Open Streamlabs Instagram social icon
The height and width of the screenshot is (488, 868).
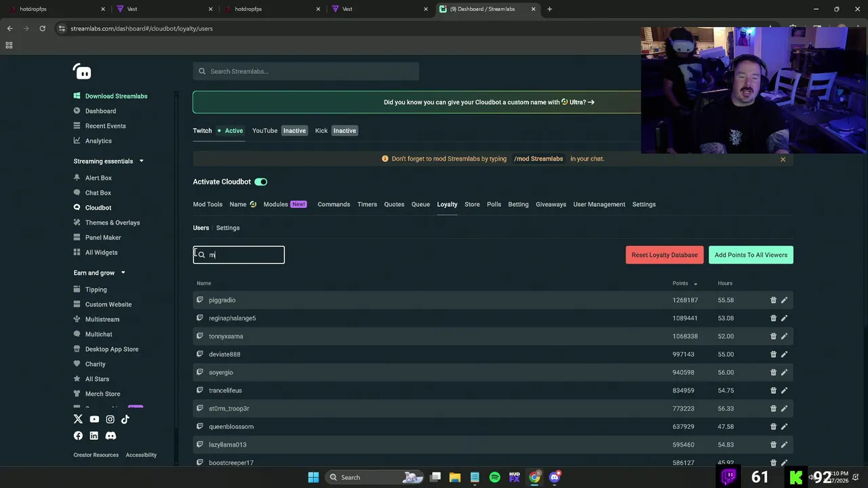pos(110,419)
